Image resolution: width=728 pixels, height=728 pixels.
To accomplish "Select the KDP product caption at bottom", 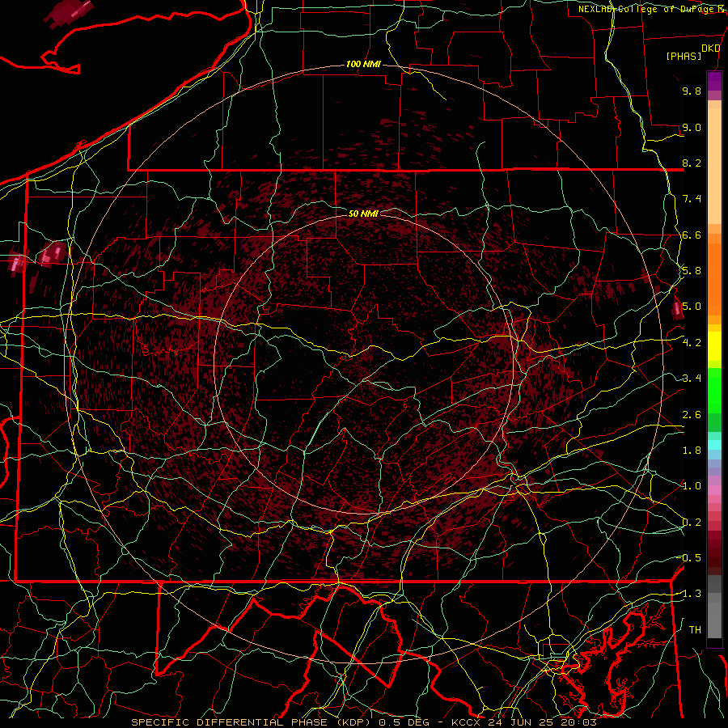I will click(x=363, y=722).
